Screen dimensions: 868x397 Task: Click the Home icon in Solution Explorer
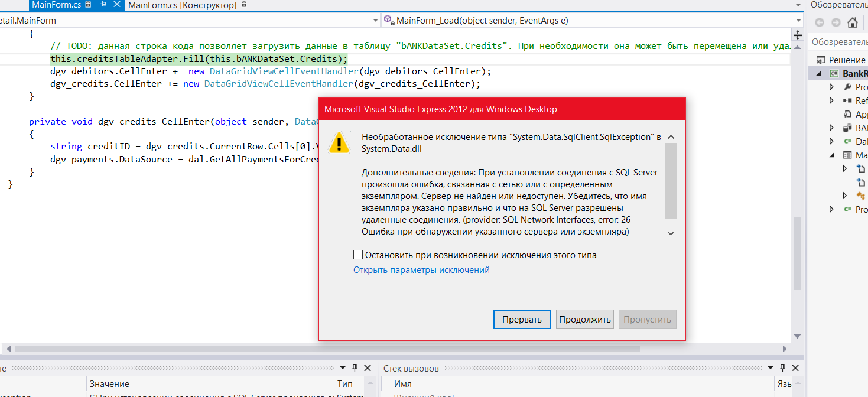(853, 22)
